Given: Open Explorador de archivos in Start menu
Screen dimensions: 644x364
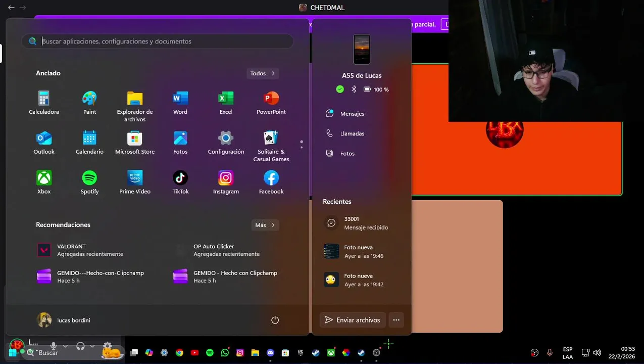Looking at the screenshot, I should [135, 107].
